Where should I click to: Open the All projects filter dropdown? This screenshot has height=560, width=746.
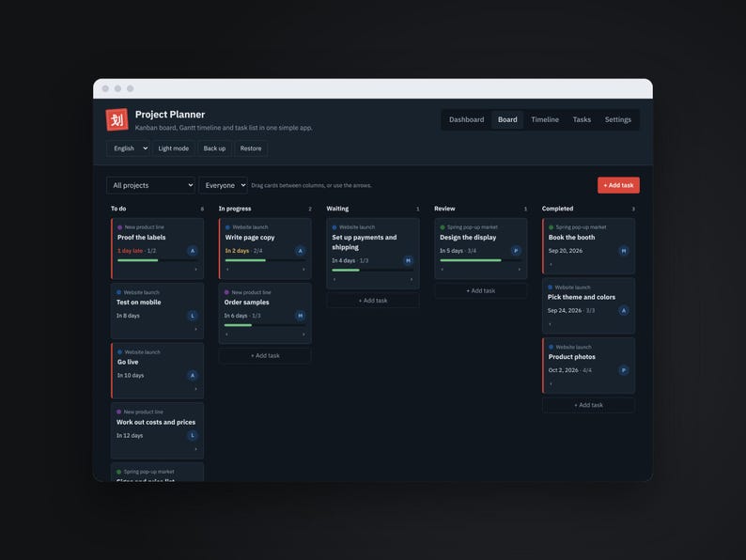click(151, 185)
